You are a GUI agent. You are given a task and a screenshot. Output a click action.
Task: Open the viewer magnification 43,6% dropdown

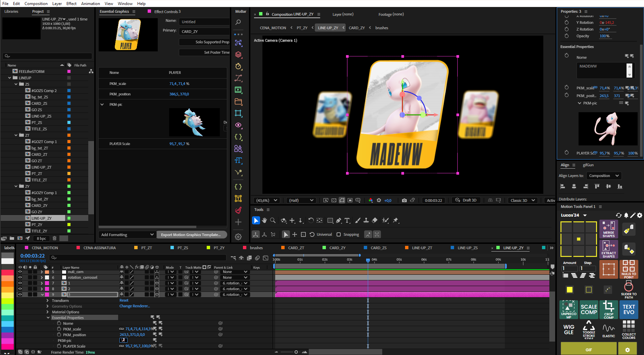click(x=267, y=201)
